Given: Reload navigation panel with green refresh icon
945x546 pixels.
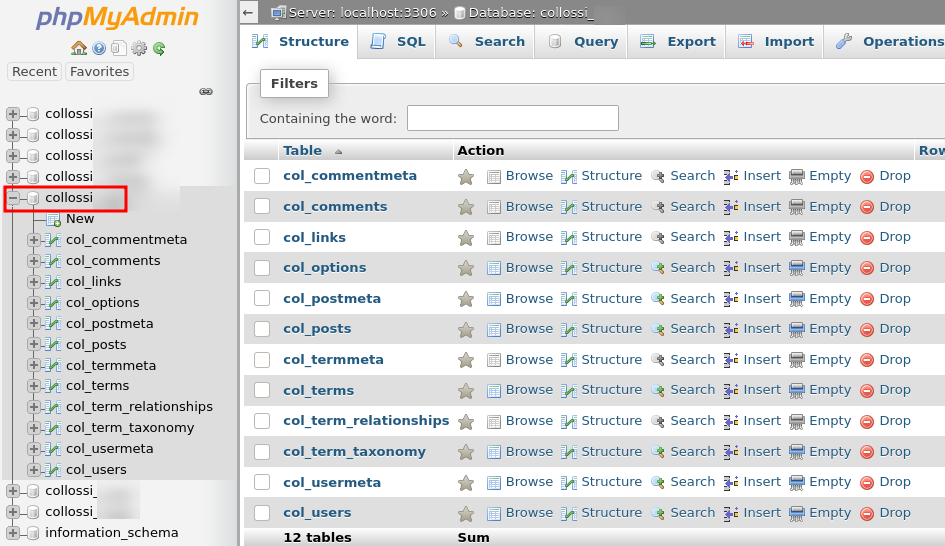Looking at the screenshot, I should [159, 48].
